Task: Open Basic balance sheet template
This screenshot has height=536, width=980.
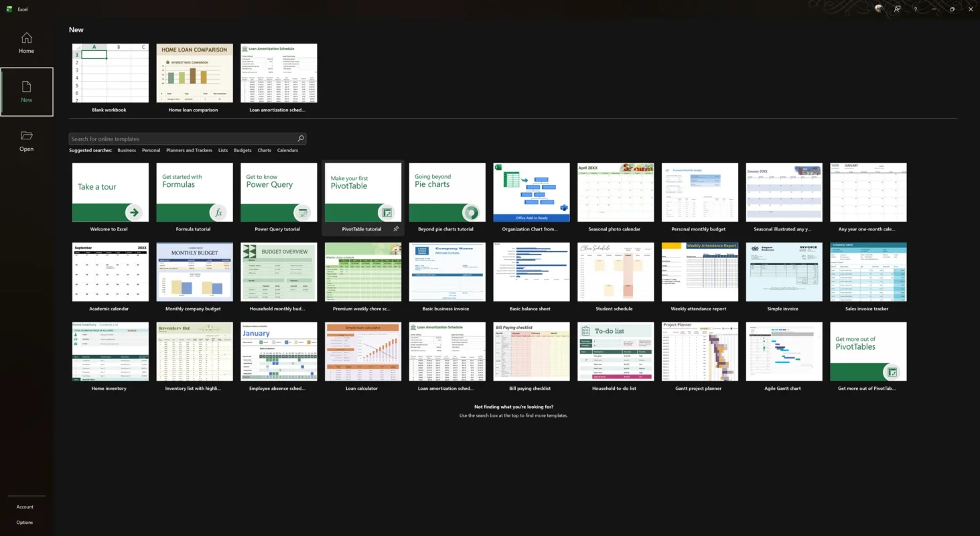Action: pyautogui.click(x=531, y=278)
